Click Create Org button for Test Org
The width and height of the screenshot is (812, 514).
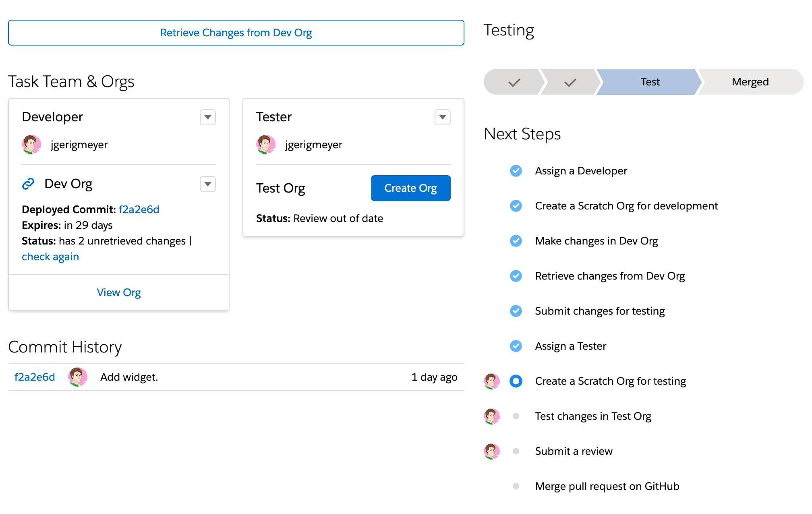(x=410, y=188)
